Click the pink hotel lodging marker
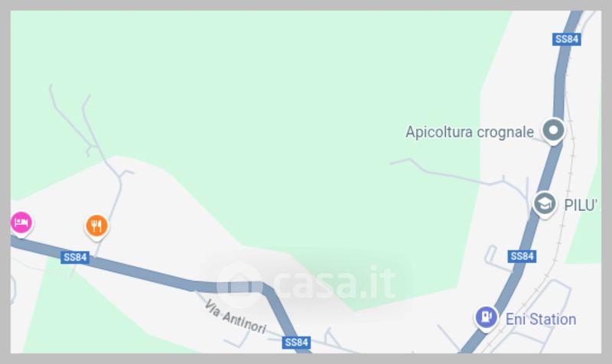The width and height of the screenshot is (612, 364). [21, 223]
